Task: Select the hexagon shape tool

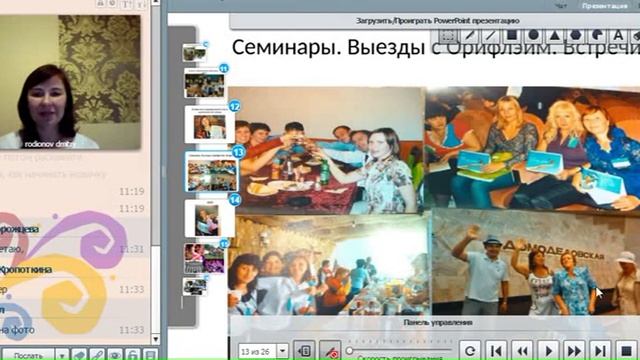Action: pos(576,36)
